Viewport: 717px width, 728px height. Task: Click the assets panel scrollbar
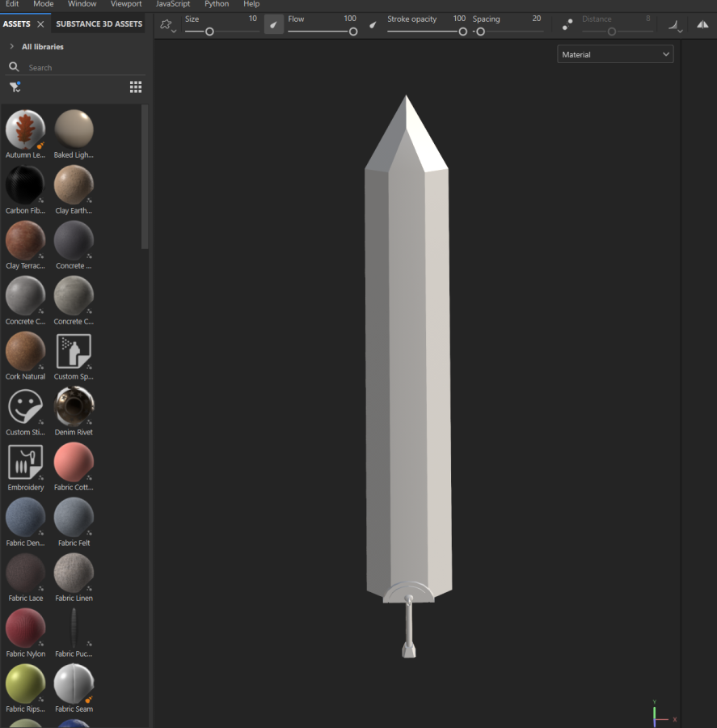click(145, 177)
